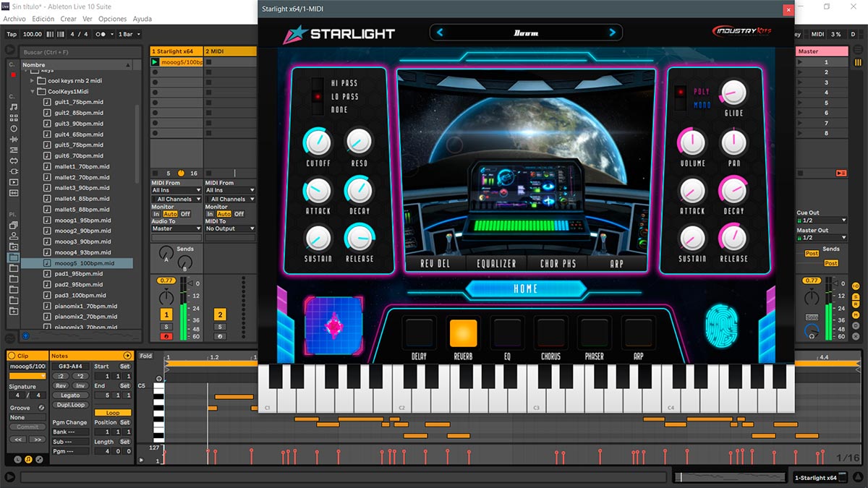
Task: Open the EQUALIZER tab
Action: [497, 264]
